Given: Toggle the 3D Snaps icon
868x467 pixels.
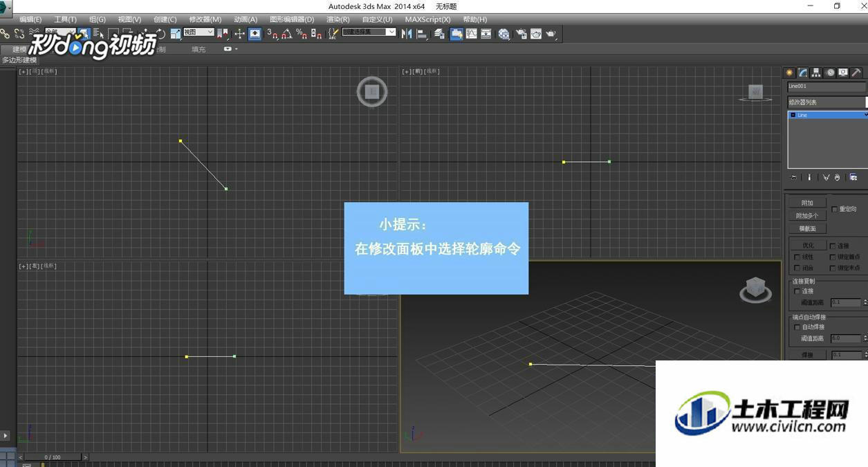Looking at the screenshot, I should [273, 33].
